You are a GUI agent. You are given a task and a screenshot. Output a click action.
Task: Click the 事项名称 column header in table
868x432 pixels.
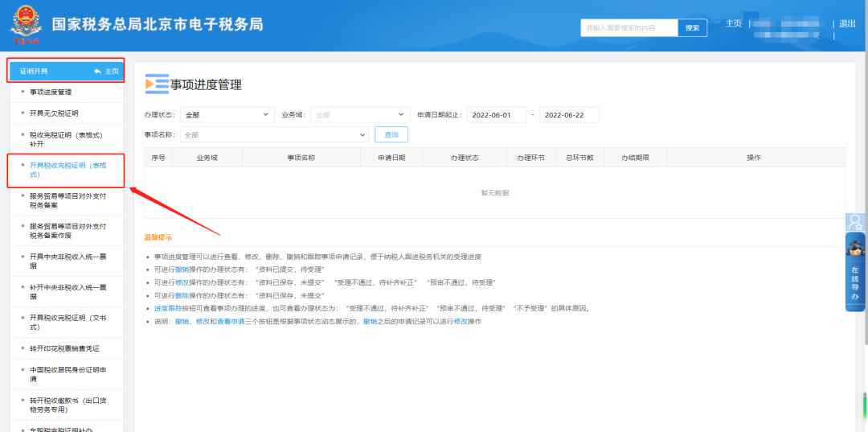point(301,158)
